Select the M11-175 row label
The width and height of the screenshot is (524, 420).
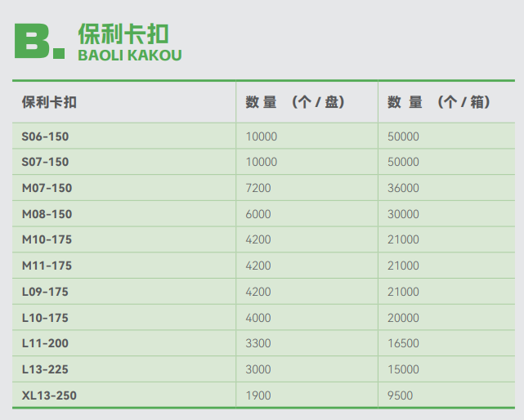pyautogui.click(x=47, y=266)
